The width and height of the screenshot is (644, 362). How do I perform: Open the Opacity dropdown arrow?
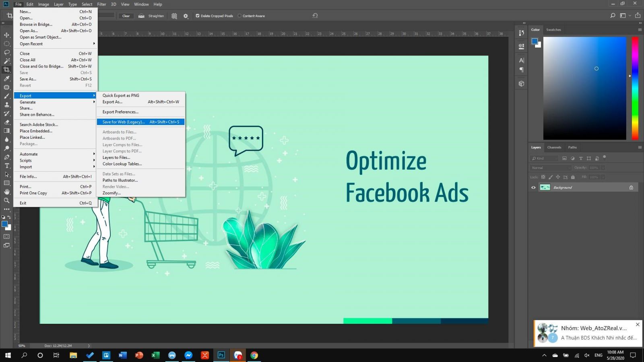point(603,168)
